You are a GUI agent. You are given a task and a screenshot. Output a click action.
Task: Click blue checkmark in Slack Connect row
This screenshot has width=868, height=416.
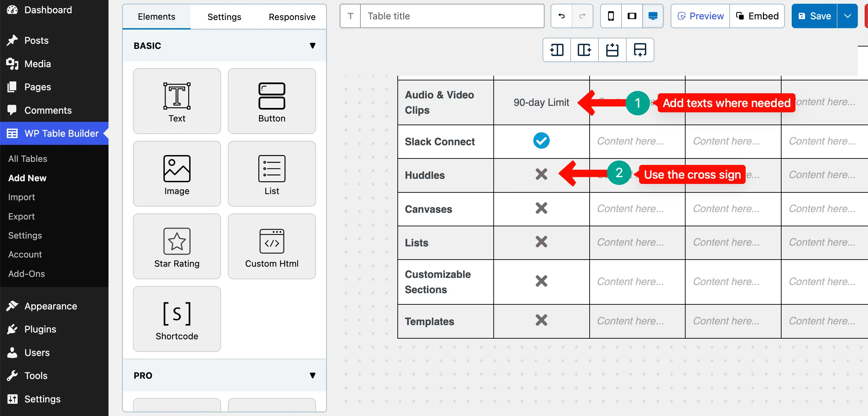click(x=541, y=141)
